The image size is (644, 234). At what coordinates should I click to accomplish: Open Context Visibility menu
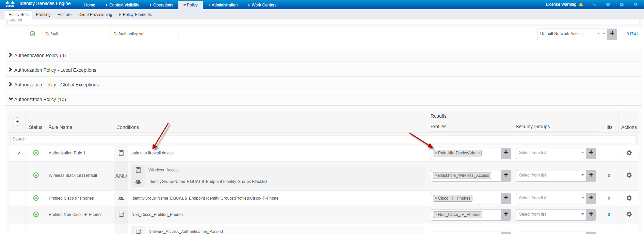click(x=123, y=5)
